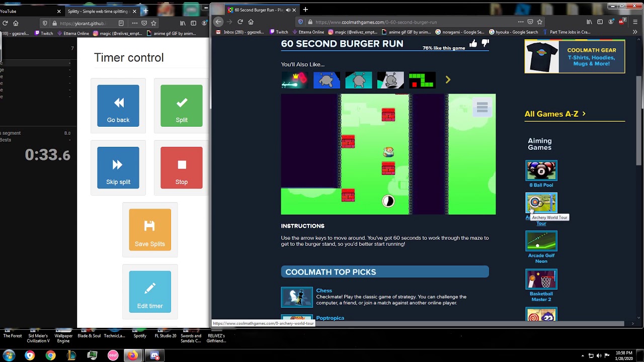The width and height of the screenshot is (644, 362).
Task: Bookmark the Splitty page with star icon
Action: point(153,23)
